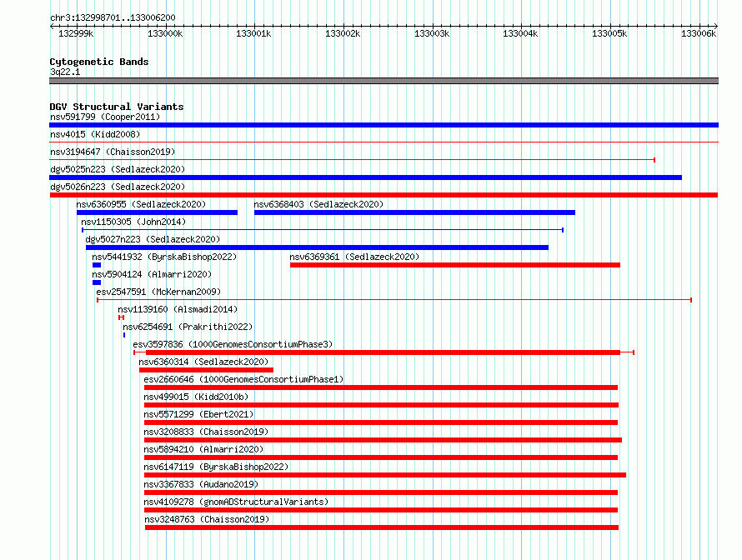Open nsv6369361 (Sedlazeck2020) label
742x560 pixels.
click(354, 257)
